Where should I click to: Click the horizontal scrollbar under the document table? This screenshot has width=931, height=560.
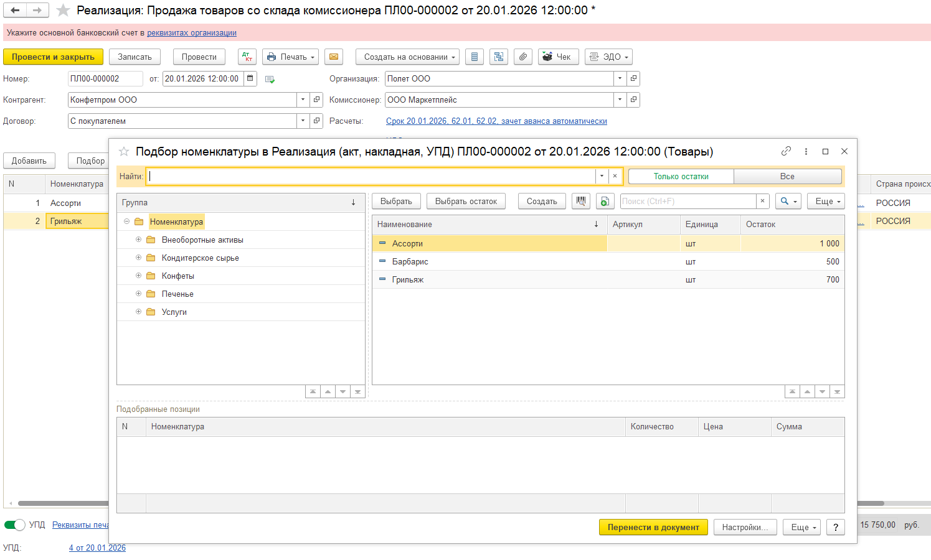pos(62,503)
